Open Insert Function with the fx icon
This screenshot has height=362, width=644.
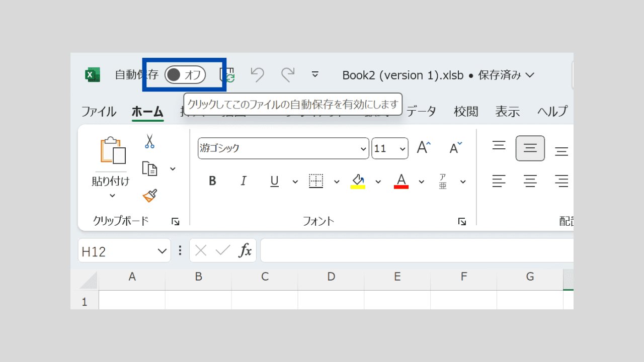[x=245, y=250]
